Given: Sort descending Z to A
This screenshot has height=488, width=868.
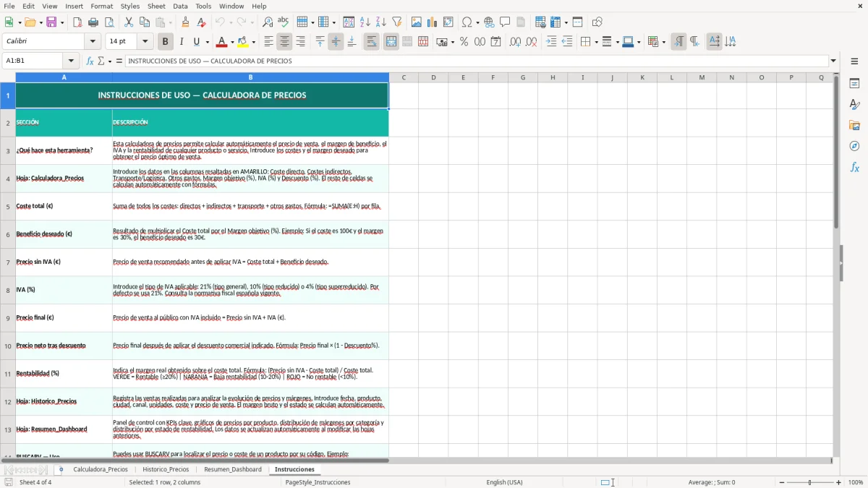Looking at the screenshot, I should (x=381, y=22).
